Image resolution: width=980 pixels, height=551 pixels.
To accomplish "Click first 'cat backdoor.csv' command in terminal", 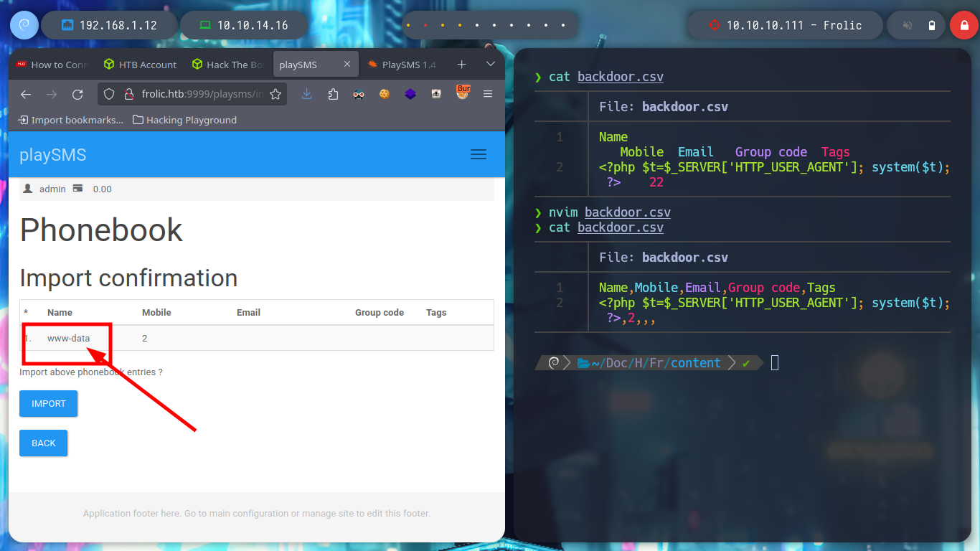I will click(x=606, y=77).
